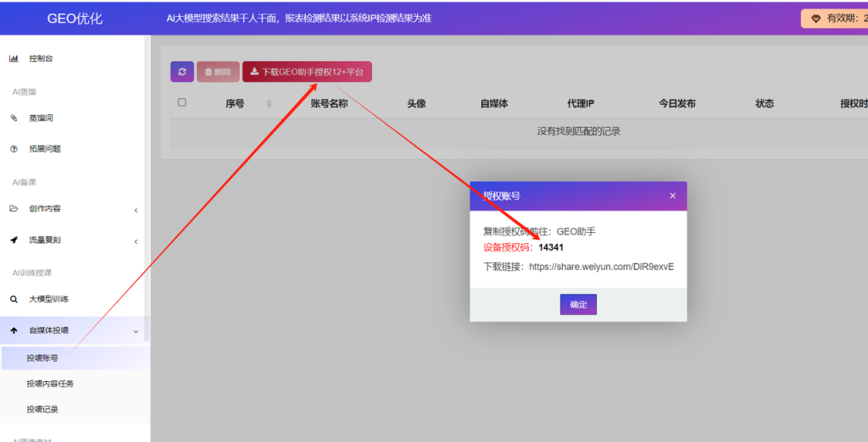Collapse the 自媒体投喂 menu chevron

[136, 331]
